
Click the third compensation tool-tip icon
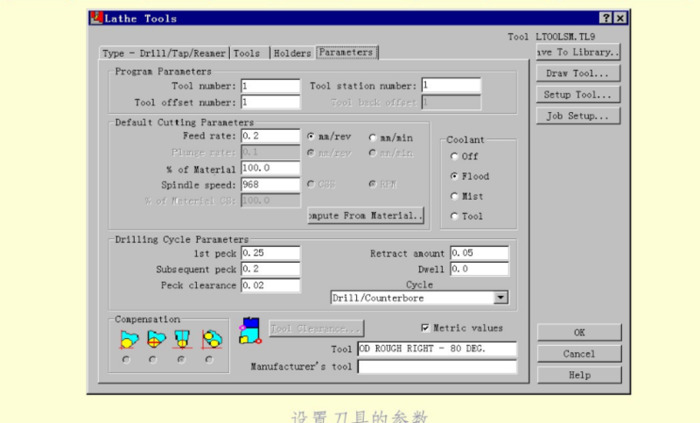(x=182, y=338)
